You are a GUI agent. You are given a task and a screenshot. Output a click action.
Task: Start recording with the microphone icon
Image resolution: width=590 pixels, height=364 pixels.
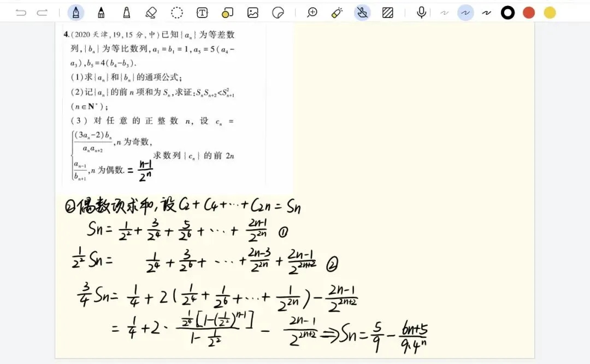click(x=421, y=12)
